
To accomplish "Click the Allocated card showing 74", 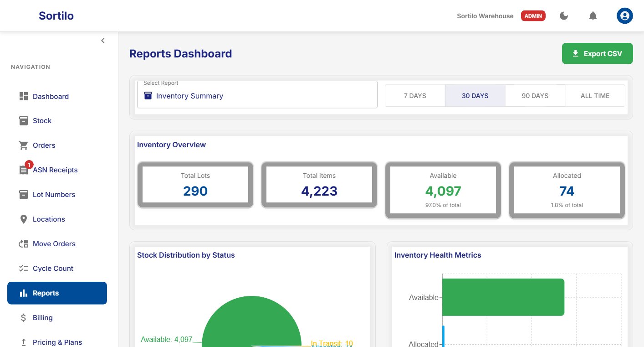I will tap(567, 190).
